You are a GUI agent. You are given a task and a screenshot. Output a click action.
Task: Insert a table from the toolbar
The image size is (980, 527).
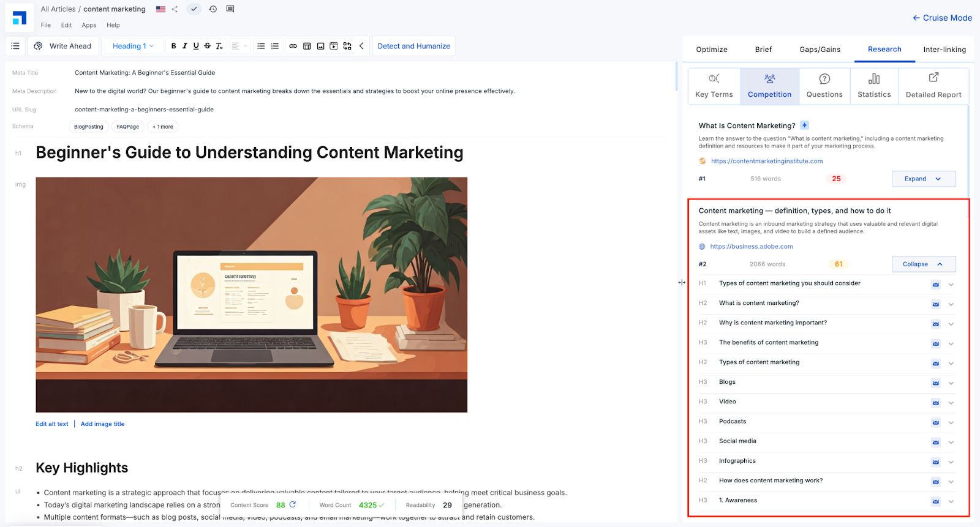(x=307, y=46)
